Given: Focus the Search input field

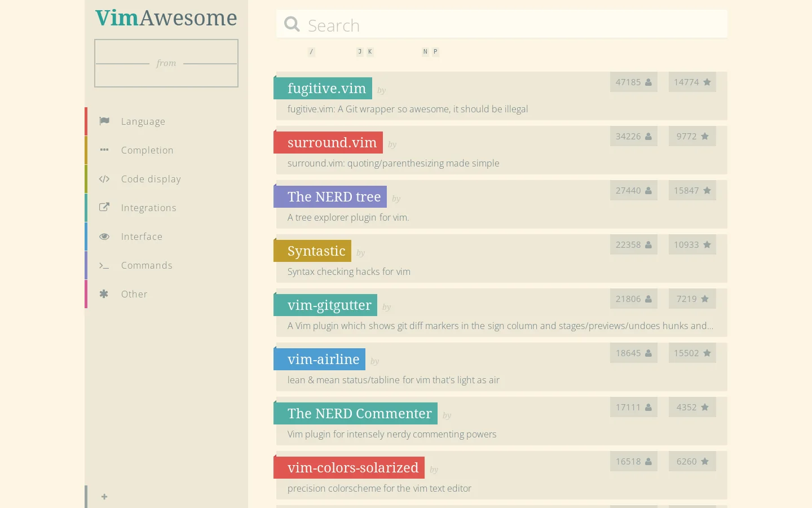Looking at the screenshot, I should point(502,25).
